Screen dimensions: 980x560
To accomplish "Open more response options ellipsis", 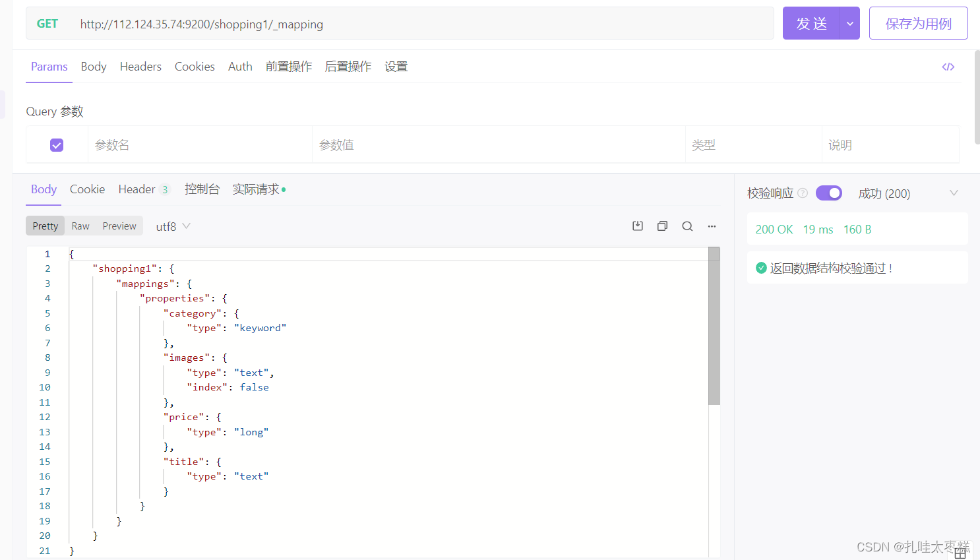I will pos(712,226).
